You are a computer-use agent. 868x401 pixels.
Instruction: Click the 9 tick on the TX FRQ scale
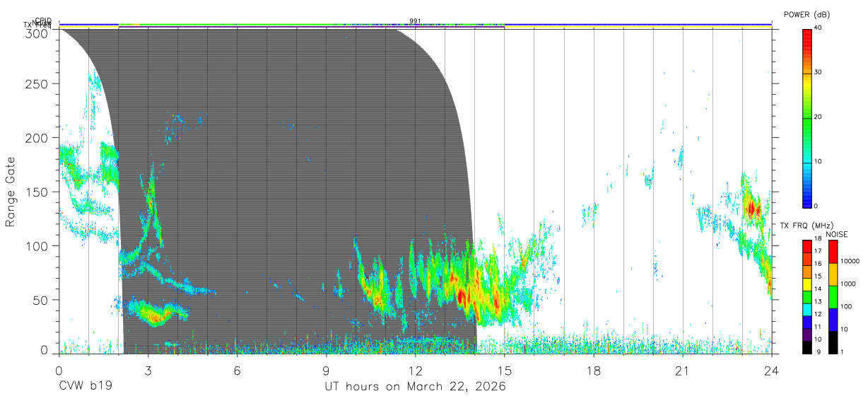pyautogui.click(x=818, y=352)
